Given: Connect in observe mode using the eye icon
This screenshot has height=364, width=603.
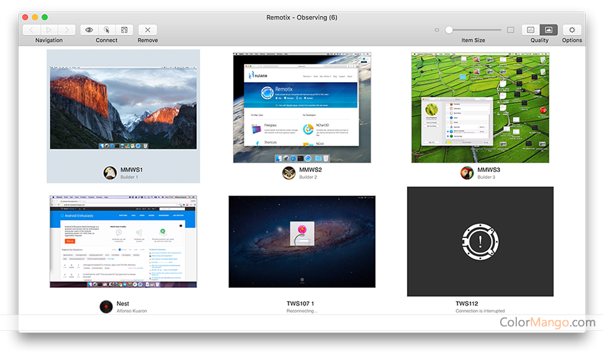Looking at the screenshot, I should [89, 29].
